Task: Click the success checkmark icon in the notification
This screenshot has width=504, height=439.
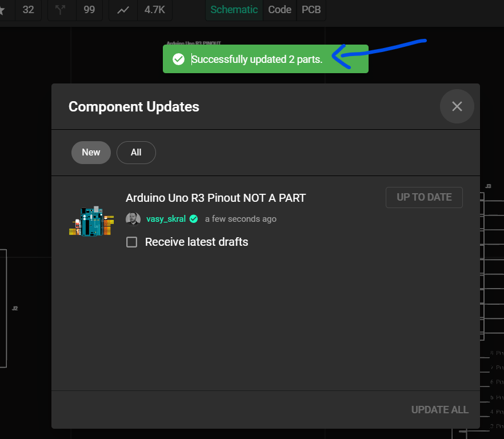Action: click(178, 59)
